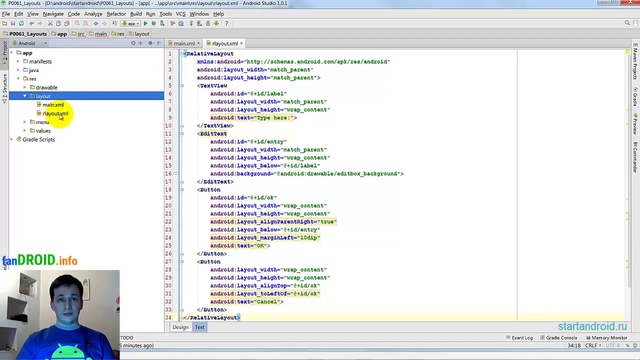Click the Redo arrow icon
This screenshot has width=640, height=360.
pos(40,24)
